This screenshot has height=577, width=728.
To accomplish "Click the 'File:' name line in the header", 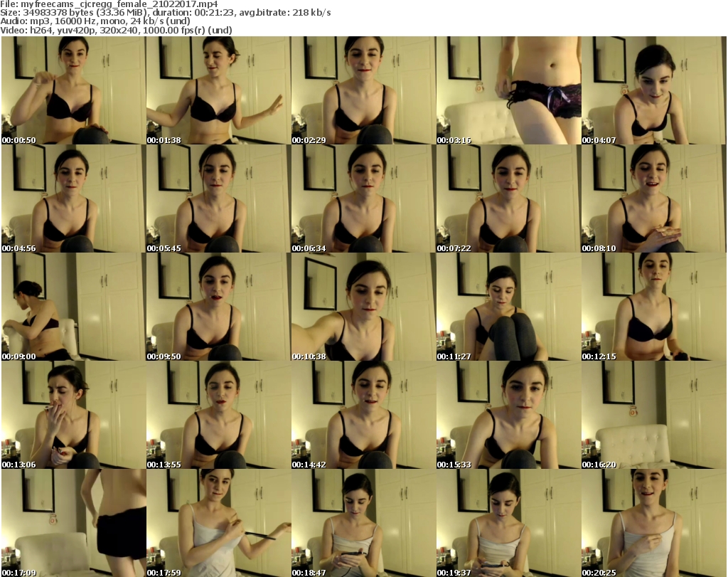I will (x=109, y=4).
